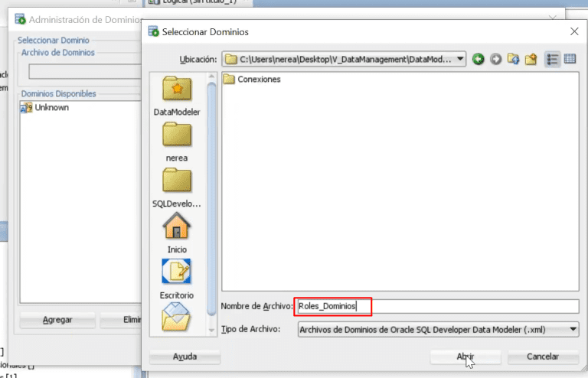Expand the Ubicación path dropdown
Viewport: 588px width, 378px height.
459,59
